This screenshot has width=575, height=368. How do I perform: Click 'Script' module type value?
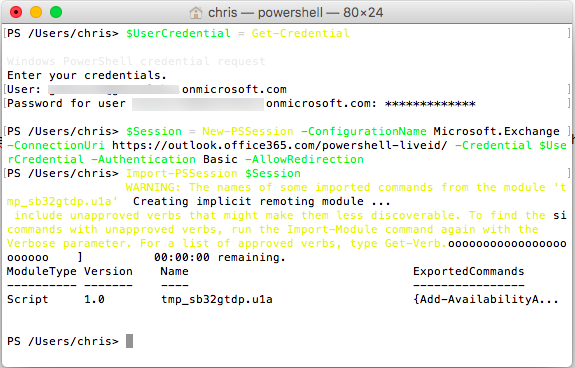pyautogui.click(x=28, y=299)
